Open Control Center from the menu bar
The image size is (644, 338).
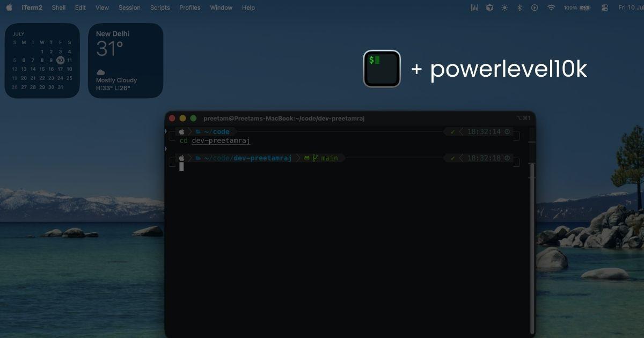click(x=605, y=8)
